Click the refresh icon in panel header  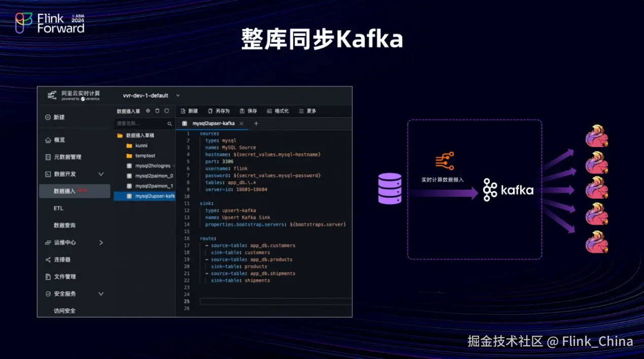point(166,111)
